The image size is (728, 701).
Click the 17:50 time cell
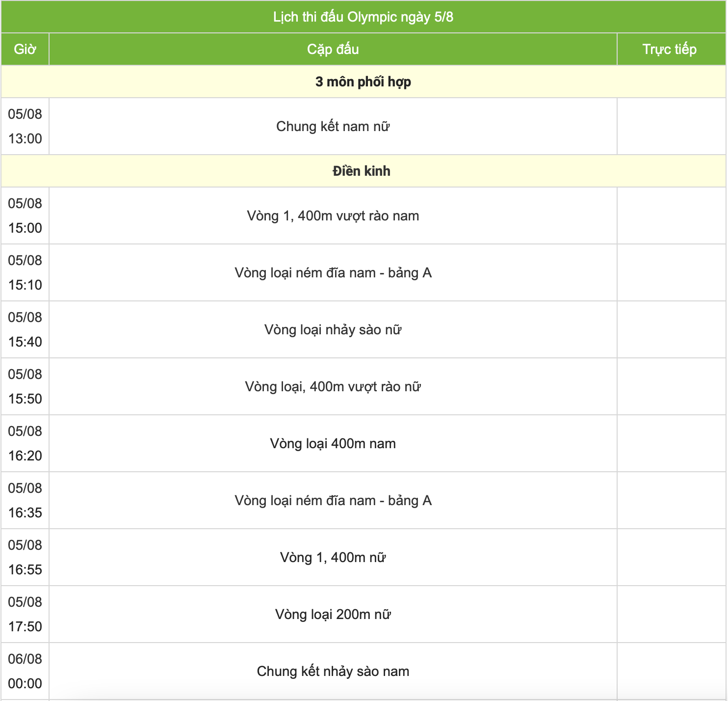[x=25, y=614]
